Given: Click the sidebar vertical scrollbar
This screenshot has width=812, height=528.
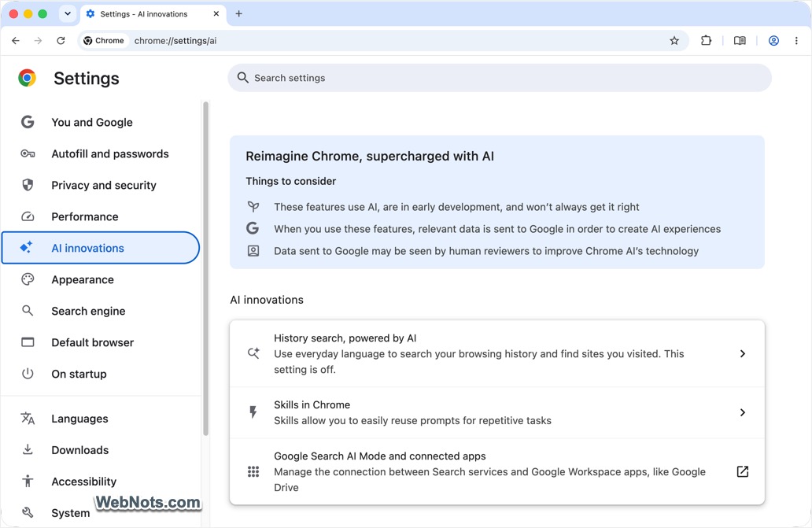Looking at the screenshot, I should (x=205, y=269).
